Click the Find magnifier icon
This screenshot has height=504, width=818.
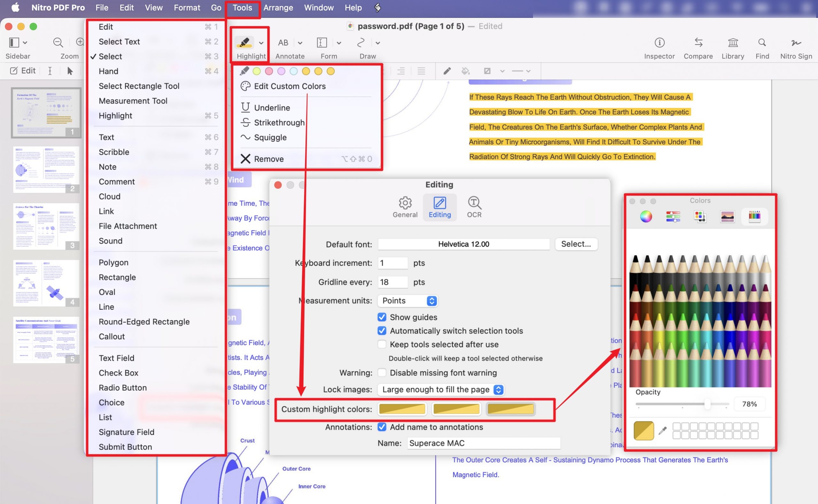(762, 43)
